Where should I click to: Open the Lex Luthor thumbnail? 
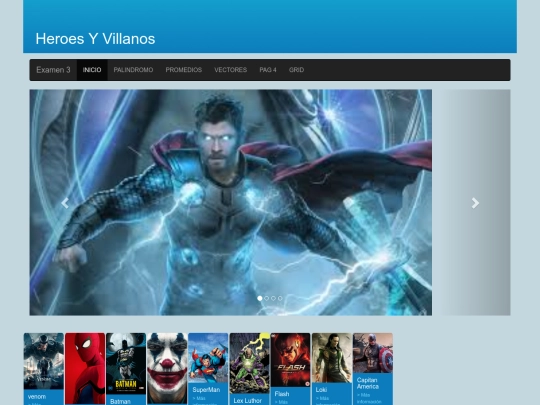coord(249,363)
